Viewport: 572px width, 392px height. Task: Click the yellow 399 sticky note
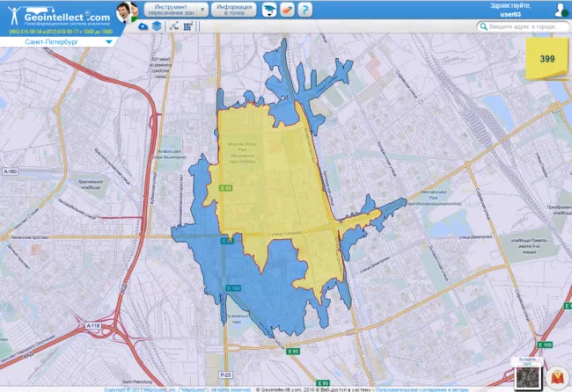pyautogui.click(x=546, y=58)
